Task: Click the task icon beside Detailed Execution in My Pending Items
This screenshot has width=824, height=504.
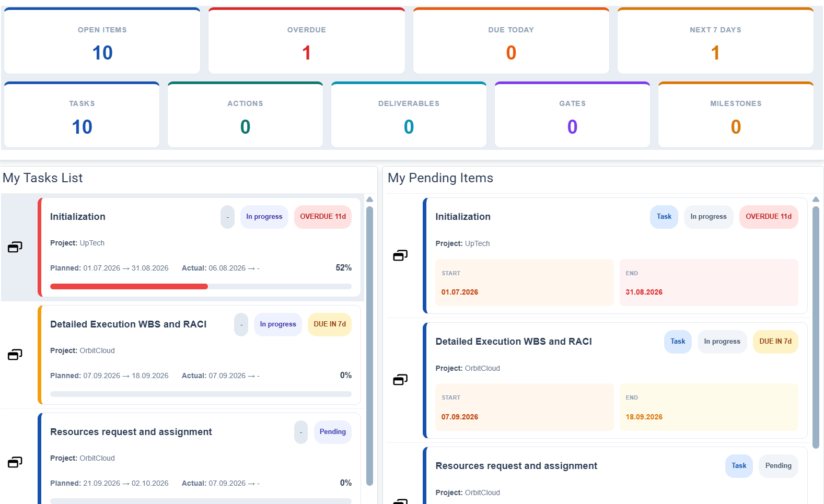Action: (400, 380)
